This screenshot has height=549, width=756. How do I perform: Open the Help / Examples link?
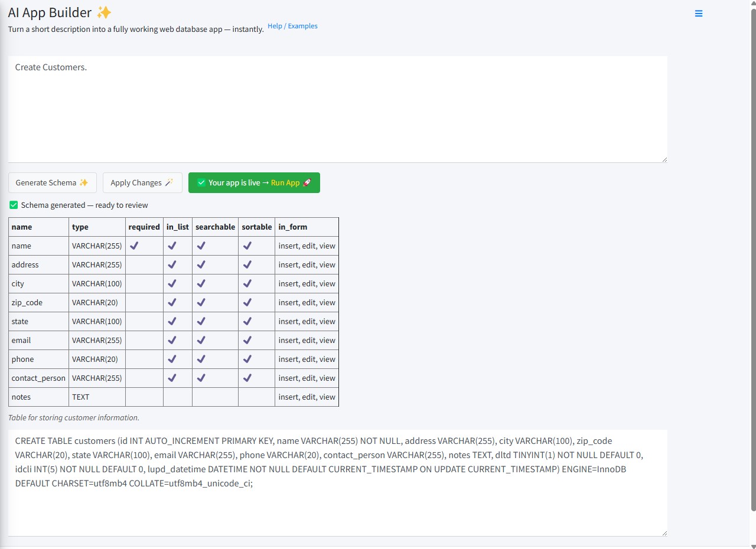point(292,26)
